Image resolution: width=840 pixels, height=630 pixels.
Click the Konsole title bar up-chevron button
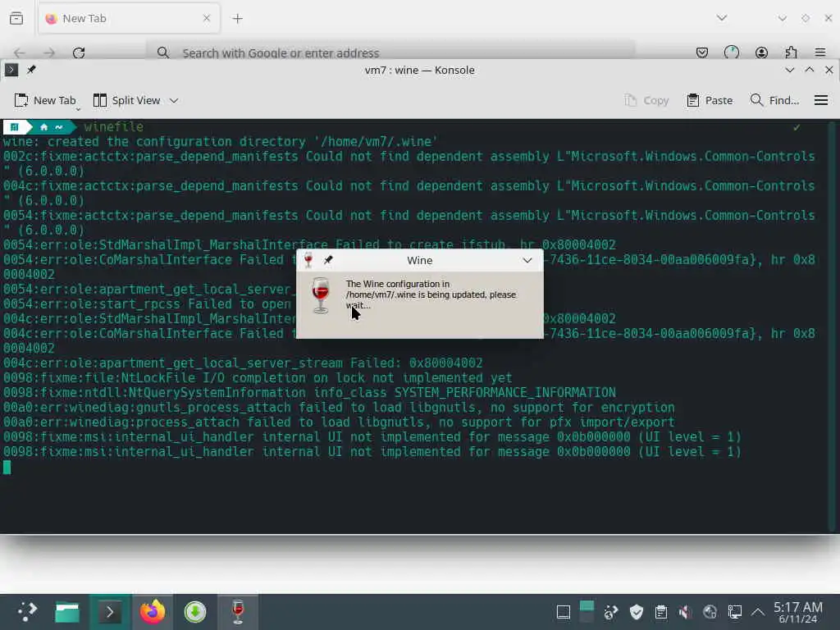(810, 71)
